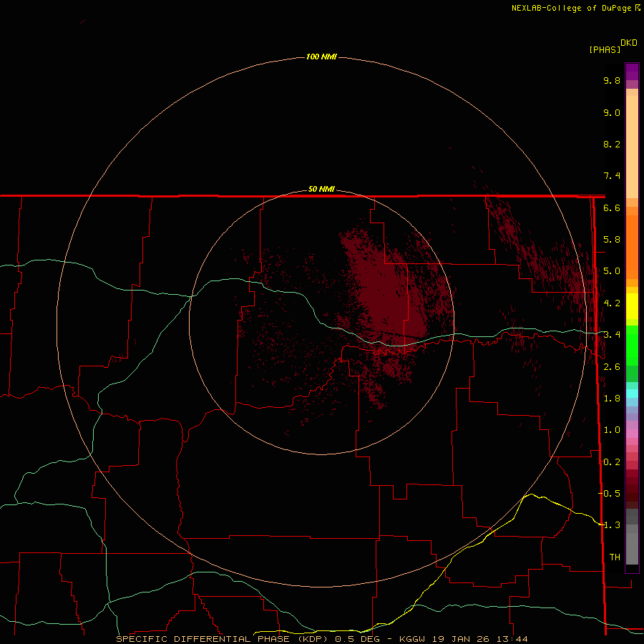Click the TH threshold label on legend
644x644 pixels.
point(615,557)
